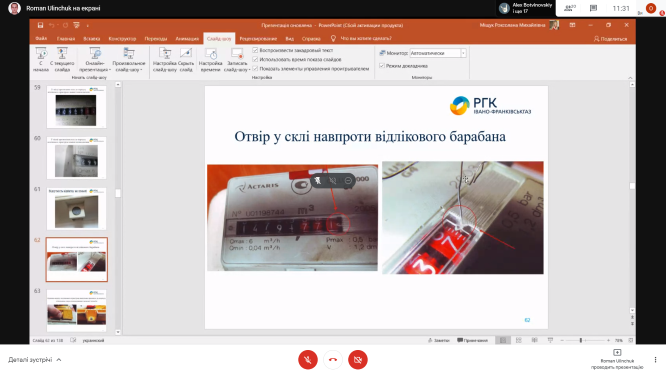
Task: Click slide title 'Отвір у склі навпроти...'
Action: pyautogui.click(x=370, y=136)
